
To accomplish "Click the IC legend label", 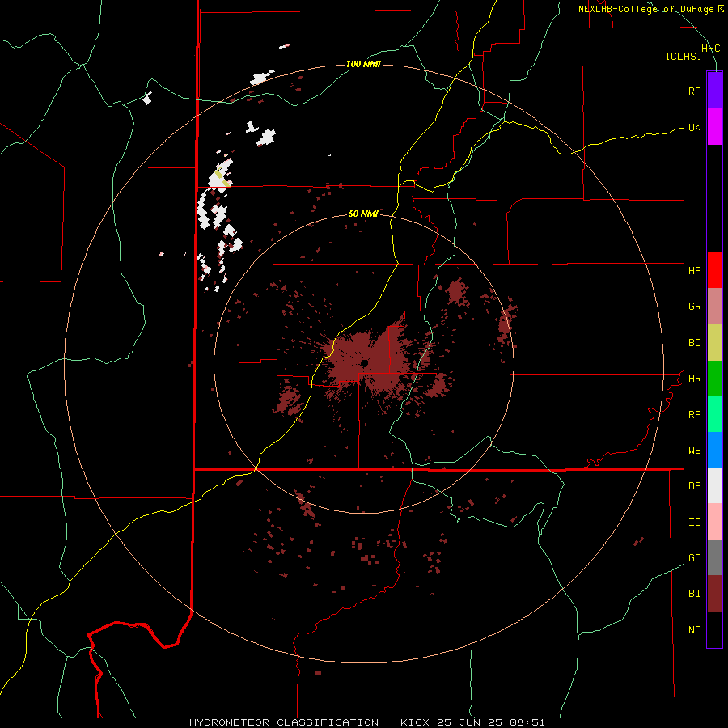I will click(694, 522).
